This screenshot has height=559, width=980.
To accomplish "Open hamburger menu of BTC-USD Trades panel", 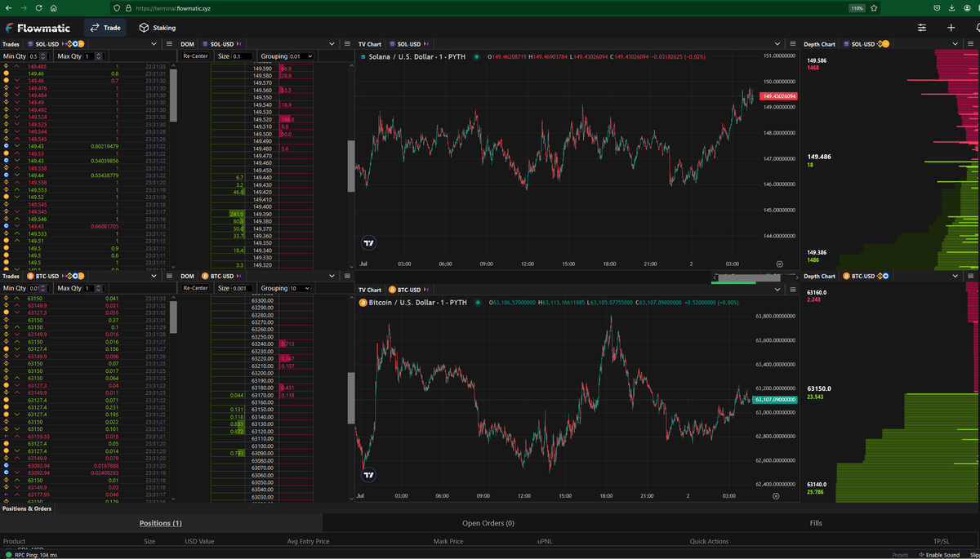I will coord(169,276).
